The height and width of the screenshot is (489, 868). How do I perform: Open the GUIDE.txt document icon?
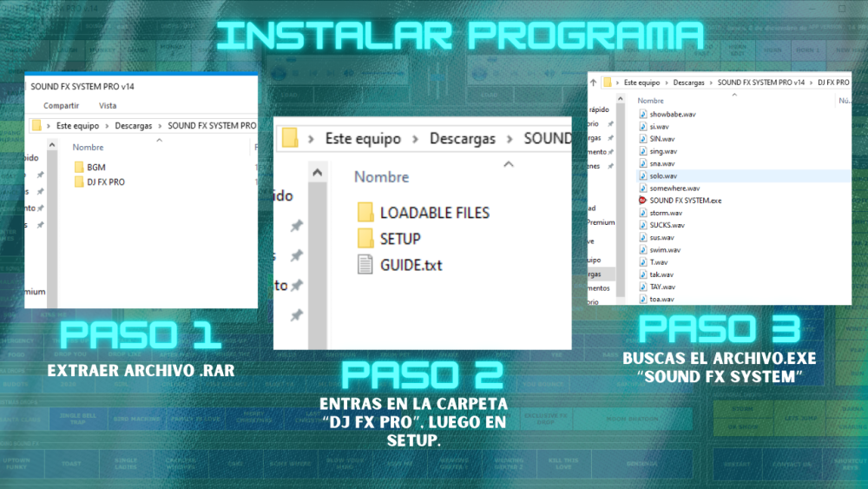(x=365, y=265)
